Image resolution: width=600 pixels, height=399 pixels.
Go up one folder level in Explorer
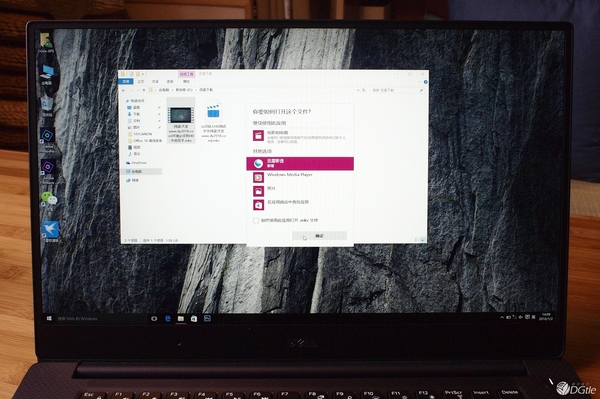pyautogui.click(x=144, y=90)
